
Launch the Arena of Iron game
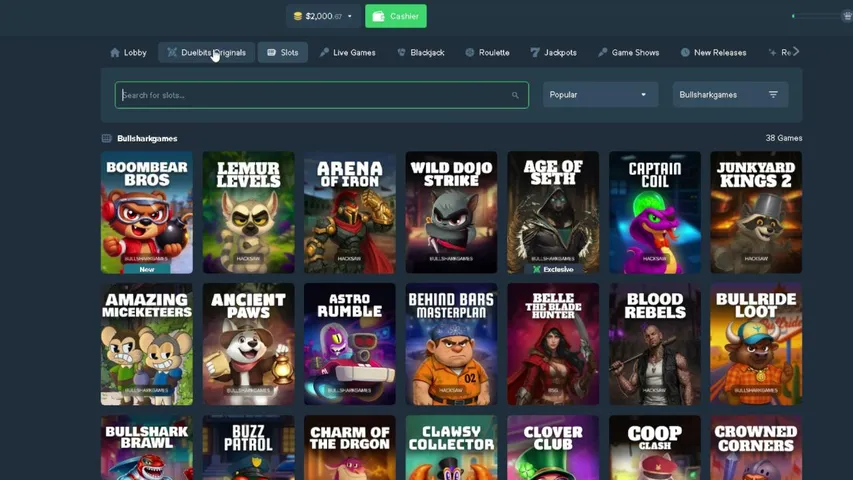tap(350, 212)
